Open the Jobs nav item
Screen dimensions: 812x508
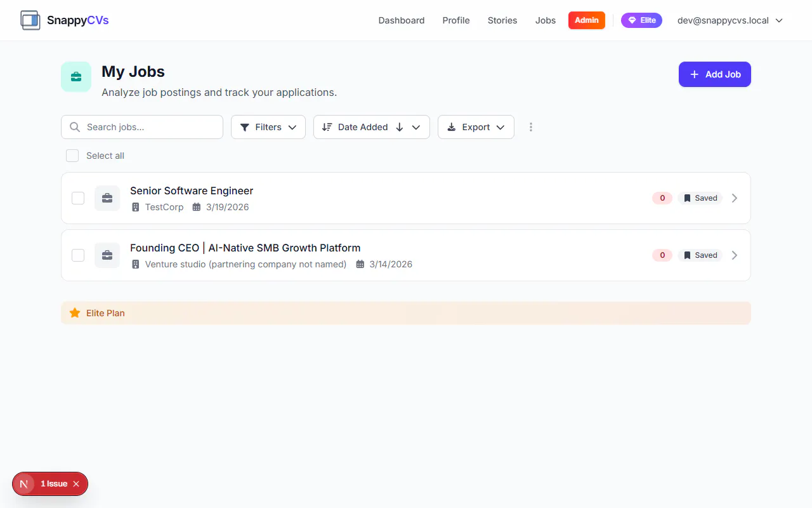click(546, 20)
